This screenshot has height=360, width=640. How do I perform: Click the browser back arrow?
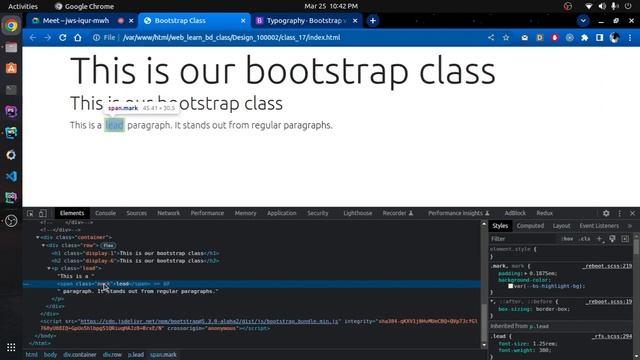[x=33, y=38]
